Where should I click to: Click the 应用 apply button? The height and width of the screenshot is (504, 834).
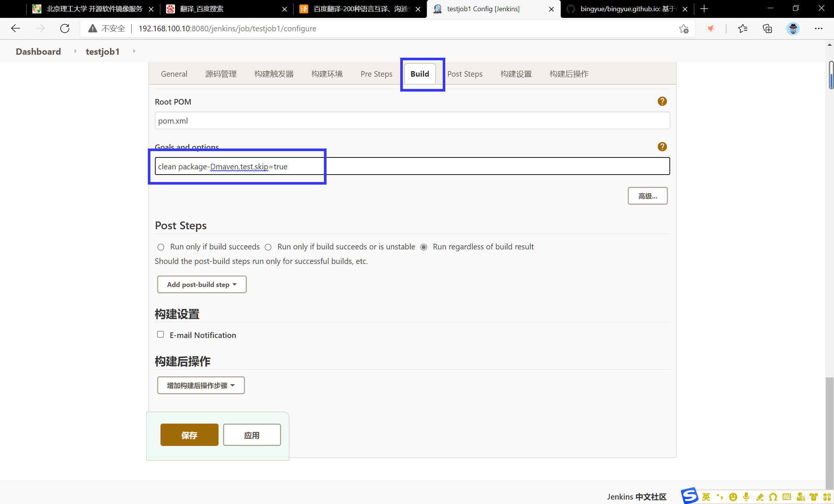251,435
